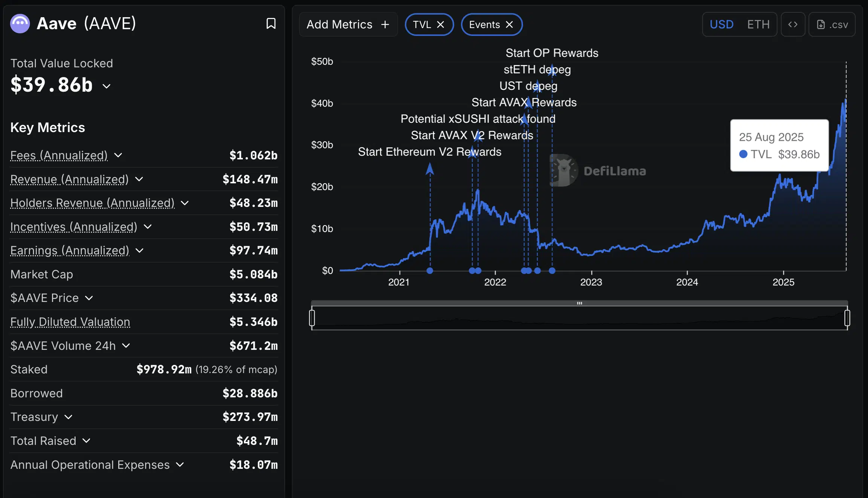Click the Aave protocol logo

pos(20,24)
